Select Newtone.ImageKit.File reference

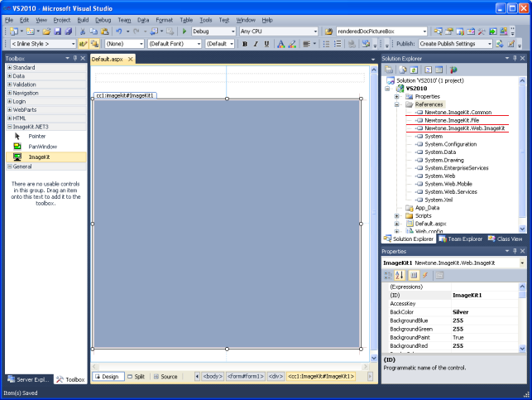pyautogui.click(x=452, y=120)
